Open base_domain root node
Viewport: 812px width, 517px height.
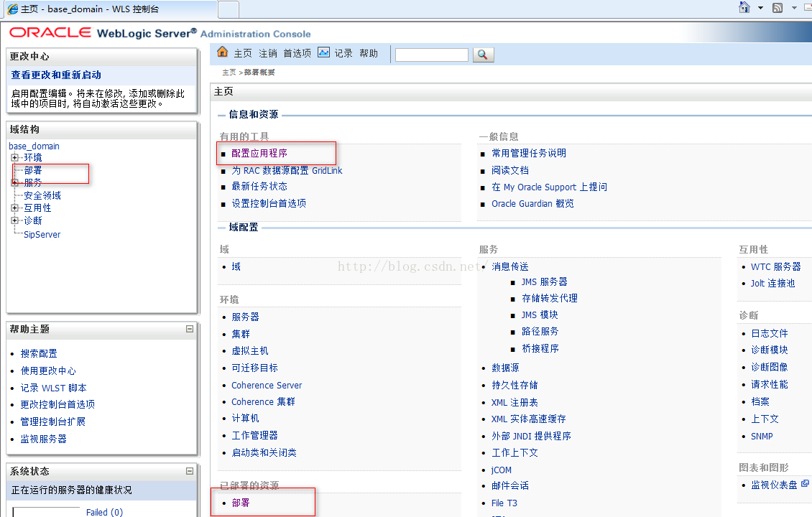pyautogui.click(x=34, y=146)
